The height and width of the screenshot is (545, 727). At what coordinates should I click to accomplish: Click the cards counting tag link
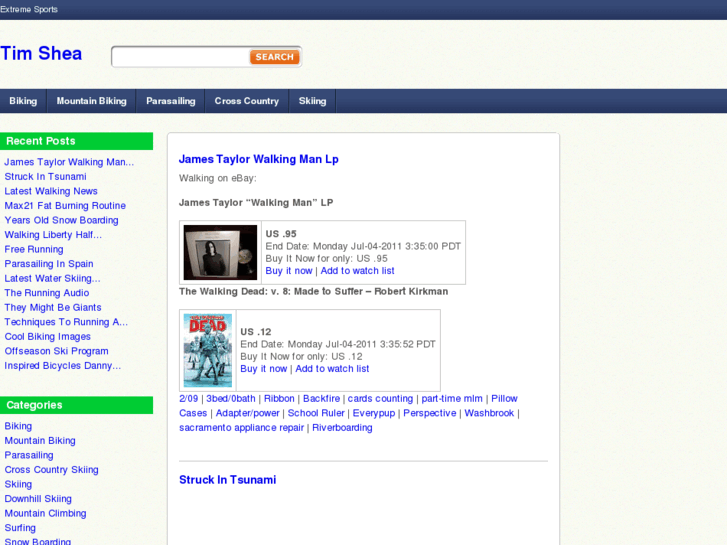coord(380,398)
